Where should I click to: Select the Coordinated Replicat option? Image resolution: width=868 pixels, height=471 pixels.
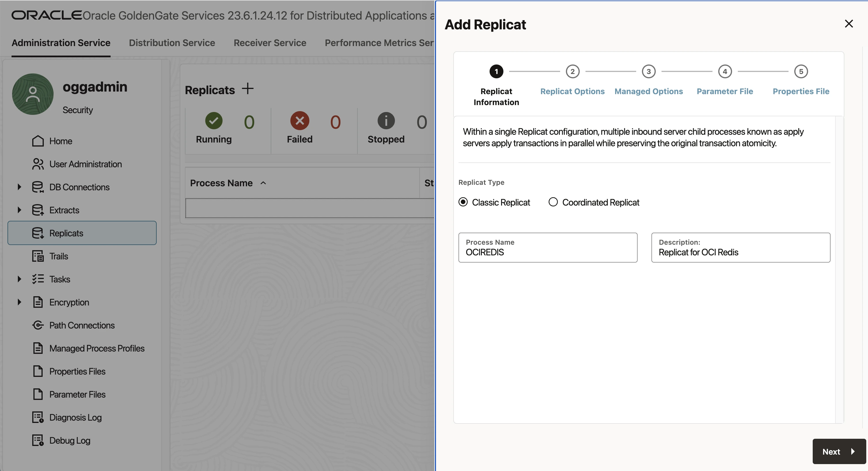(x=553, y=202)
